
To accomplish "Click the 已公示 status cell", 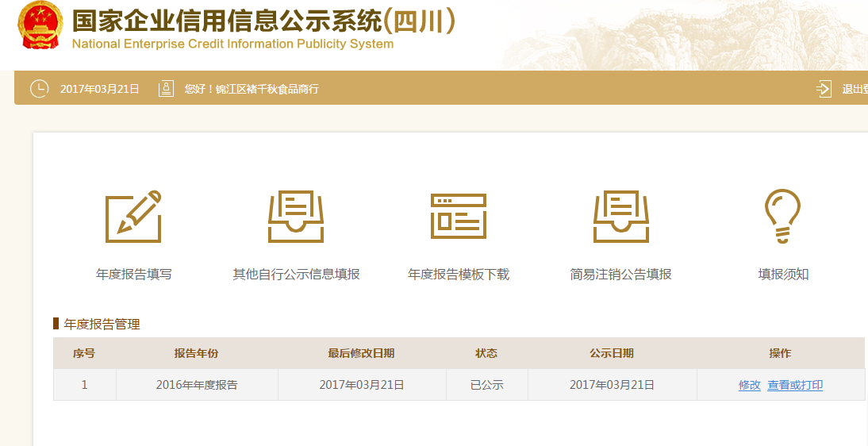I will click(486, 385).
